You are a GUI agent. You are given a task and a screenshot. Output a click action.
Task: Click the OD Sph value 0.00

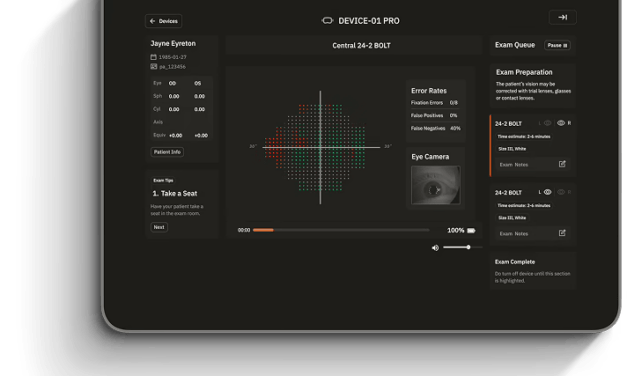click(174, 96)
